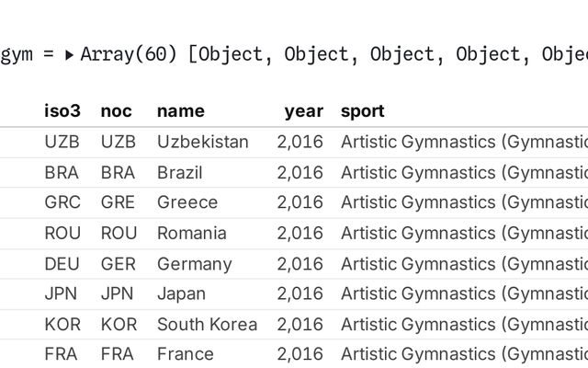Click the sport column header
This screenshot has height=368, width=588.
[x=363, y=111]
